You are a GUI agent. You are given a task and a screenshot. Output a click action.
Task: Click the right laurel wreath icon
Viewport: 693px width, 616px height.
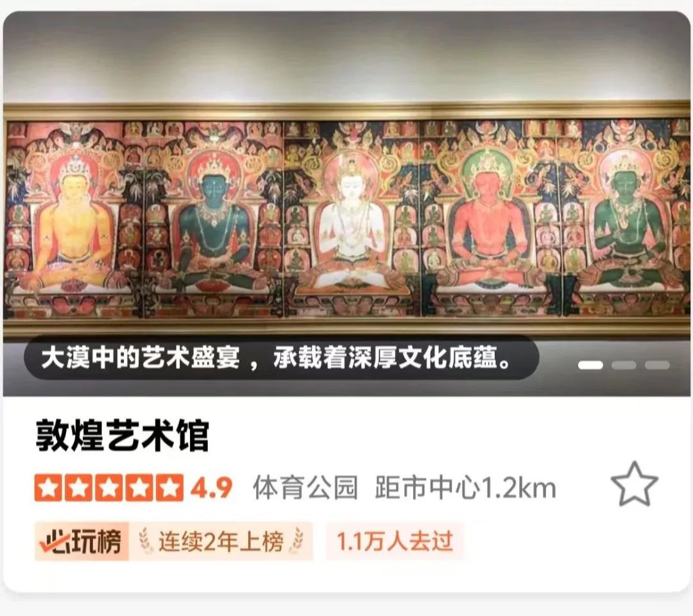pyautogui.click(x=297, y=542)
